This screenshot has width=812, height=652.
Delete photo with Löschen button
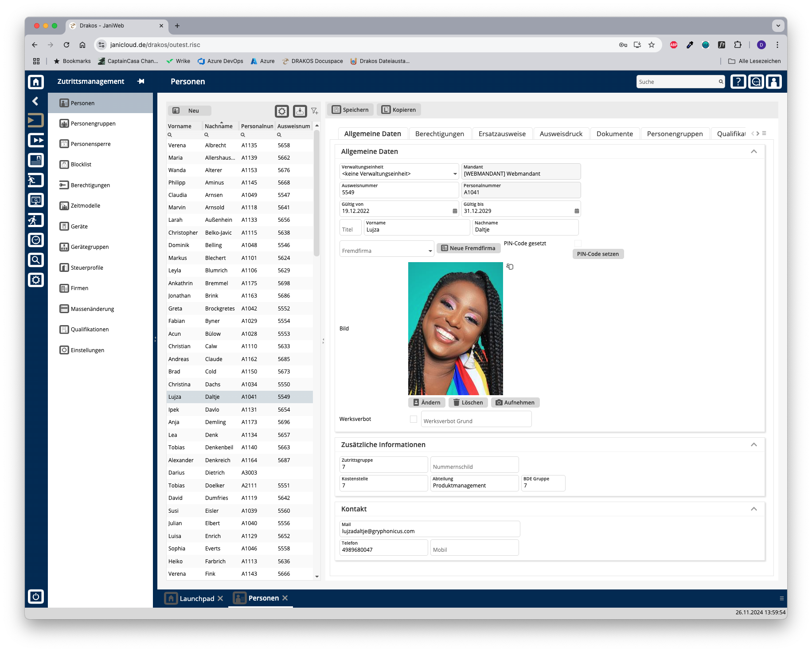pos(468,403)
